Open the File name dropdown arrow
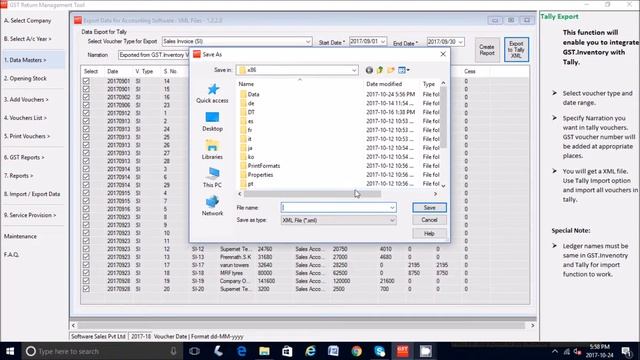 [392, 208]
